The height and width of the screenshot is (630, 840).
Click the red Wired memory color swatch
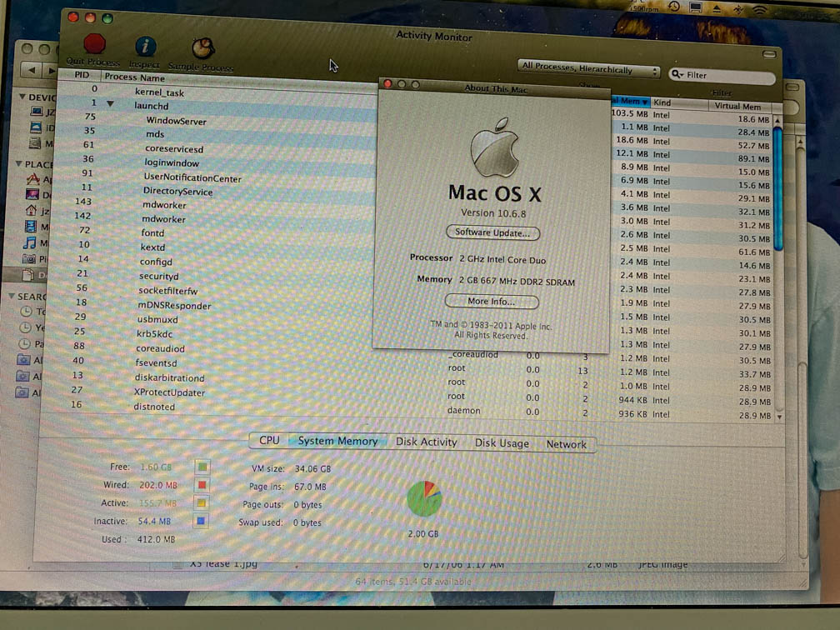(x=202, y=485)
